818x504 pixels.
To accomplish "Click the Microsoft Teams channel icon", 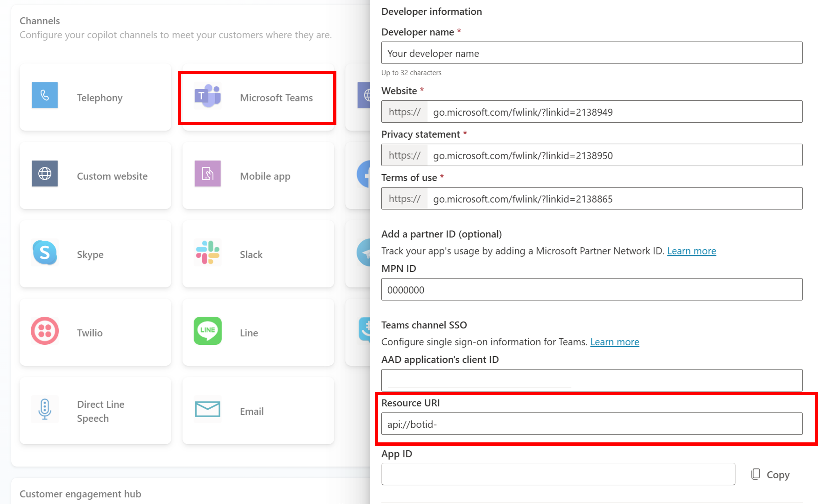I will pyautogui.click(x=207, y=96).
